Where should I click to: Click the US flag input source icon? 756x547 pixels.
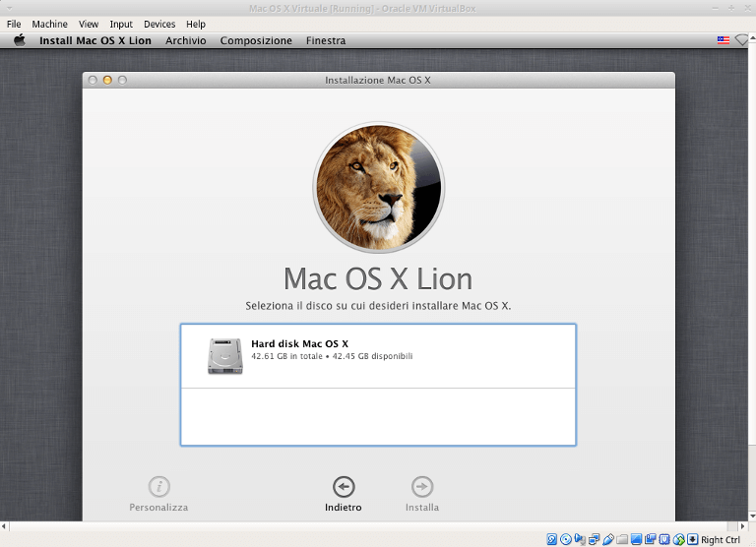pos(724,40)
